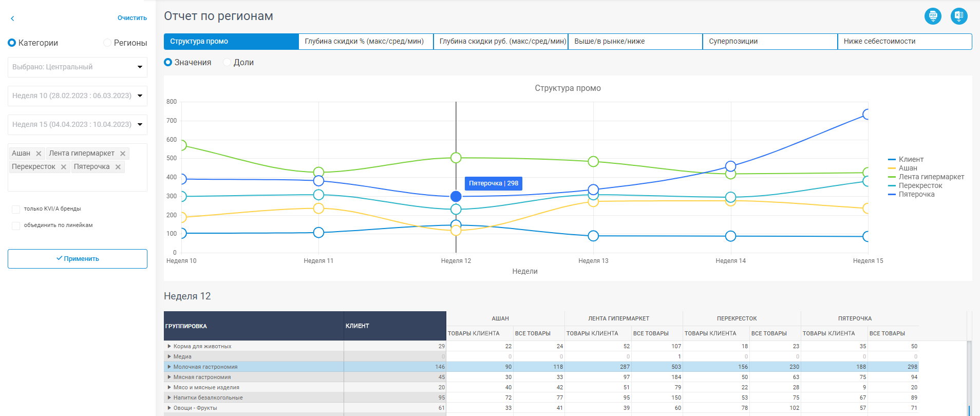Image resolution: width=980 pixels, height=416 pixels.
Task: Open Неделя 10 start week dropdown
Action: (78, 96)
